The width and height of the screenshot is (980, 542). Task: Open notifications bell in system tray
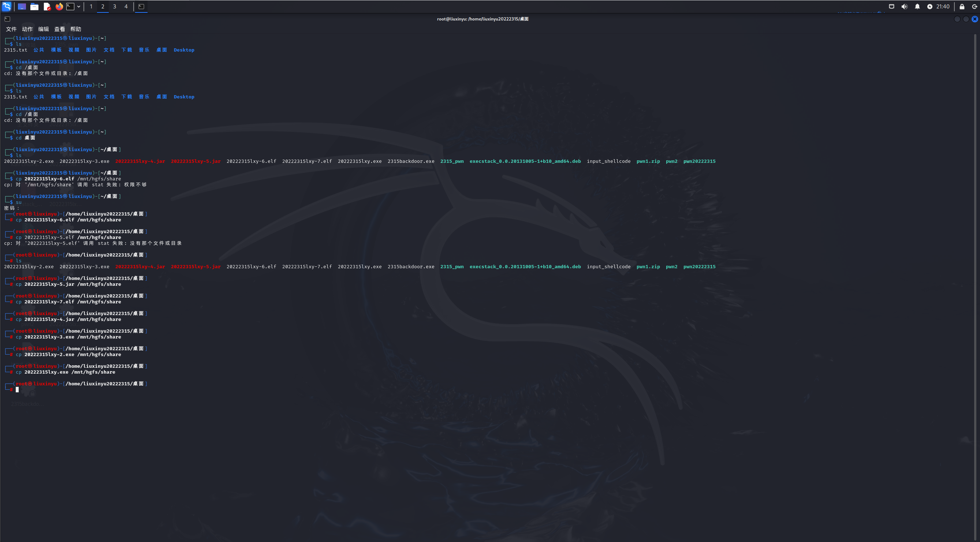(917, 7)
